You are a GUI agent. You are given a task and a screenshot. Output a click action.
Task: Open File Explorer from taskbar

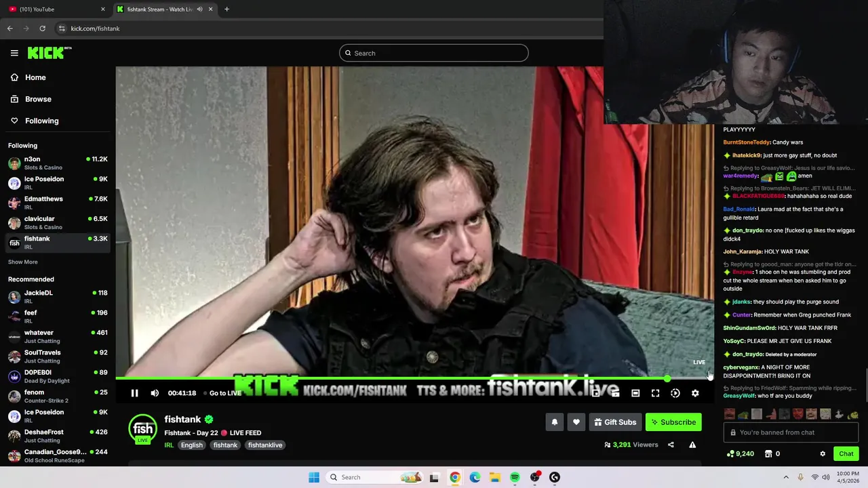click(x=495, y=477)
